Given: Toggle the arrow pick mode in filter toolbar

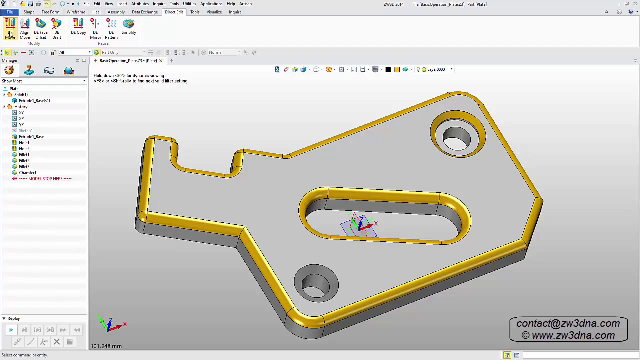Looking at the screenshot, I should click(7, 52).
